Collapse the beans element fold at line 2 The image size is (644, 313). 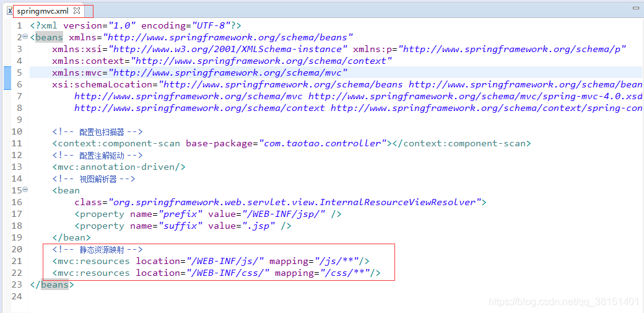(x=25, y=37)
